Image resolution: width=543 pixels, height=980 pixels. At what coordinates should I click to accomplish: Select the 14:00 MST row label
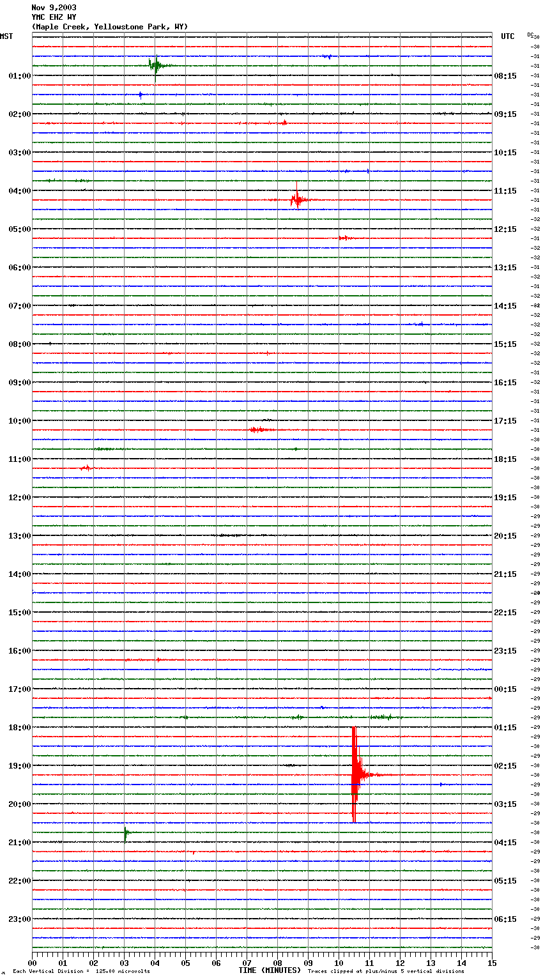pyautogui.click(x=20, y=574)
